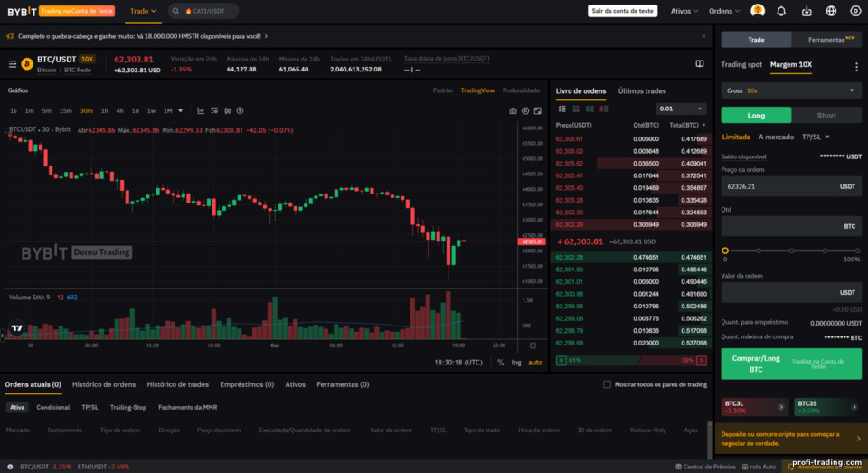Image resolution: width=868 pixels, height=473 pixels.
Task: Open the settings hexagon icon in header
Action: 855,11
